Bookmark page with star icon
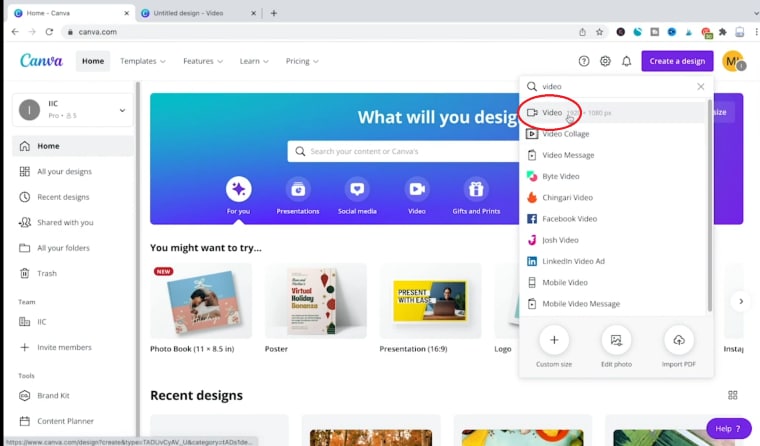The height and width of the screenshot is (446, 760). tap(600, 32)
